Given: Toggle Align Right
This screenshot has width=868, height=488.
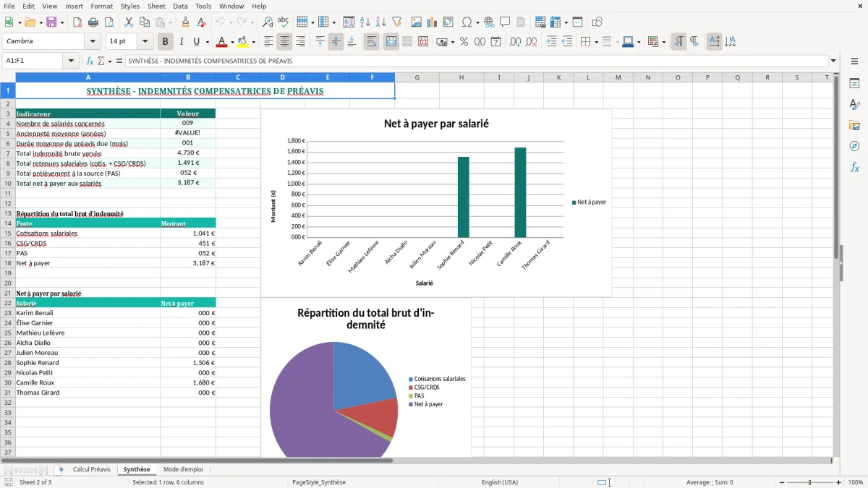Looking at the screenshot, I should pyautogui.click(x=300, y=42).
